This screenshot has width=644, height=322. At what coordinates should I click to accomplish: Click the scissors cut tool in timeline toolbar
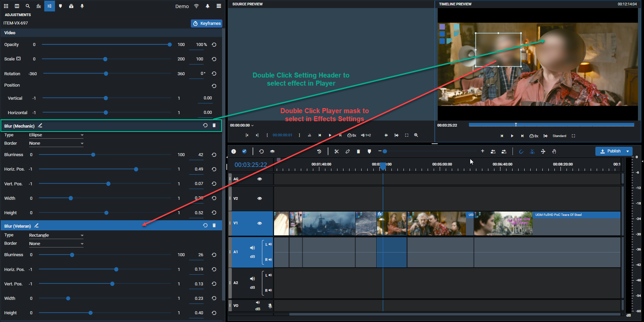pyautogui.click(x=336, y=151)
